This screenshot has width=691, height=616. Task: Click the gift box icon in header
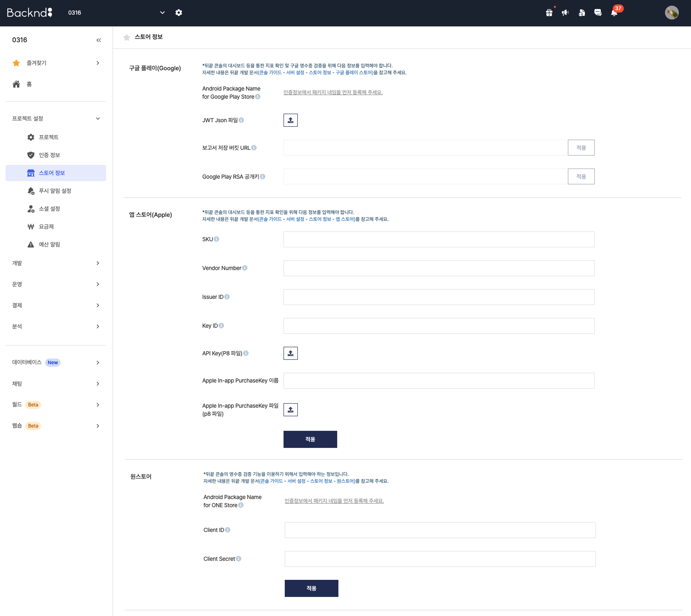549,13
